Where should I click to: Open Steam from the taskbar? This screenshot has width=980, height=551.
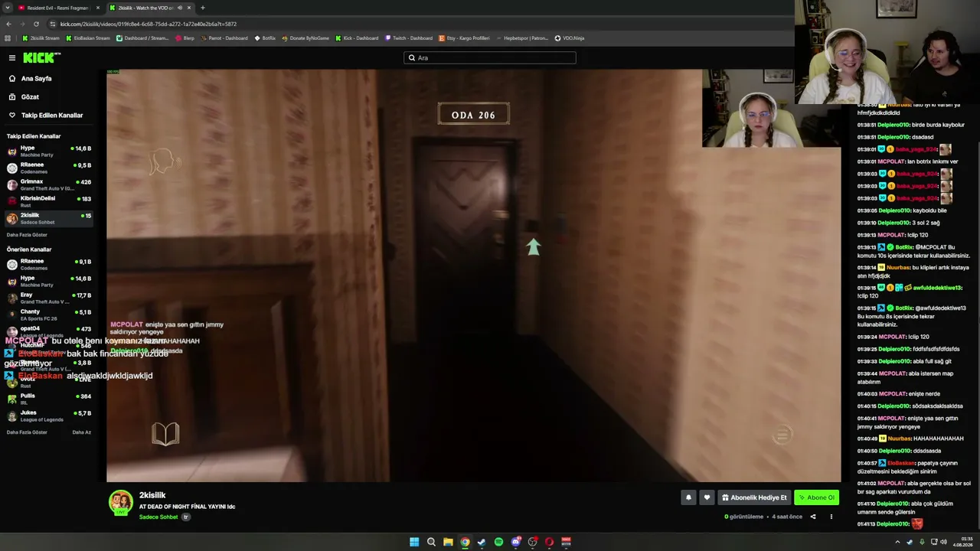(x=482, y=542)
